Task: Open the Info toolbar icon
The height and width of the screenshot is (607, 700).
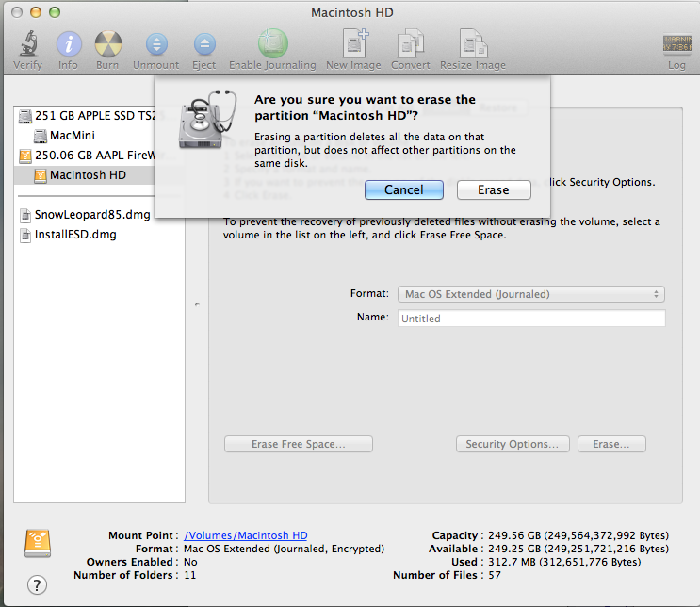Action: (68, 44)
